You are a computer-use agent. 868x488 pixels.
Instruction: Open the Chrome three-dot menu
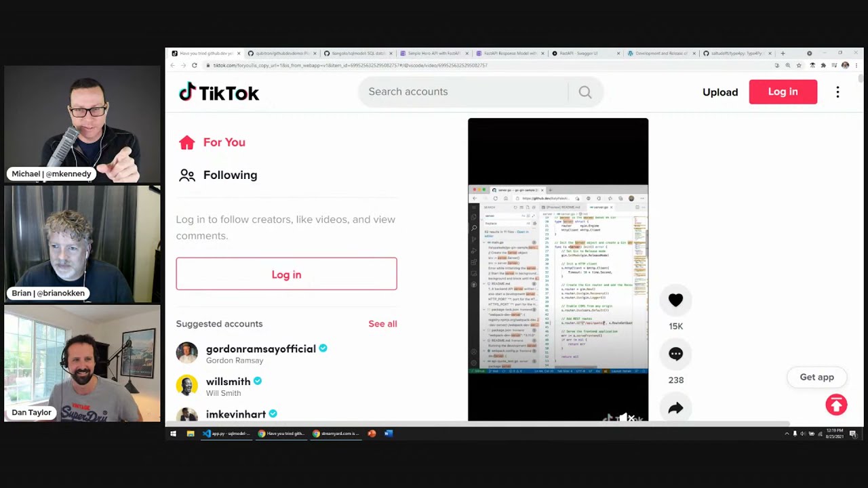click(856, 66)
